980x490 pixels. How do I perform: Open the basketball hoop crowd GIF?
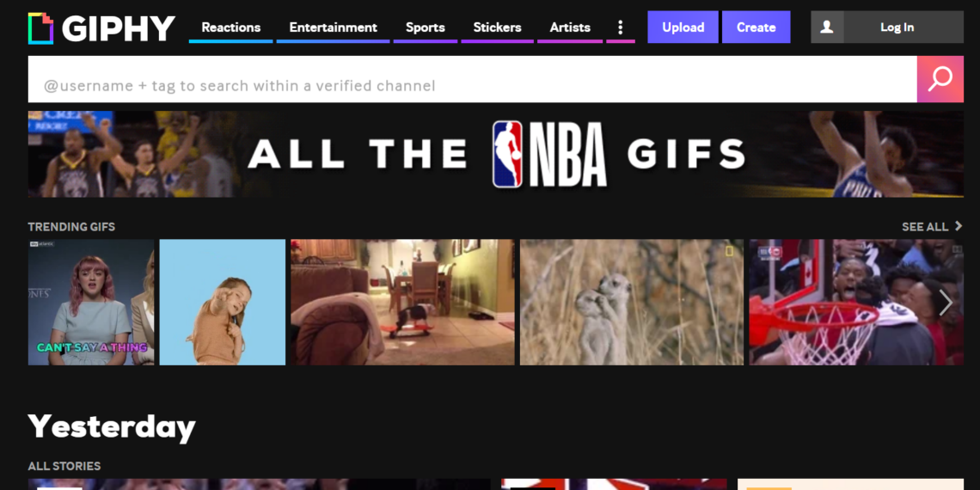click(842, 303)
